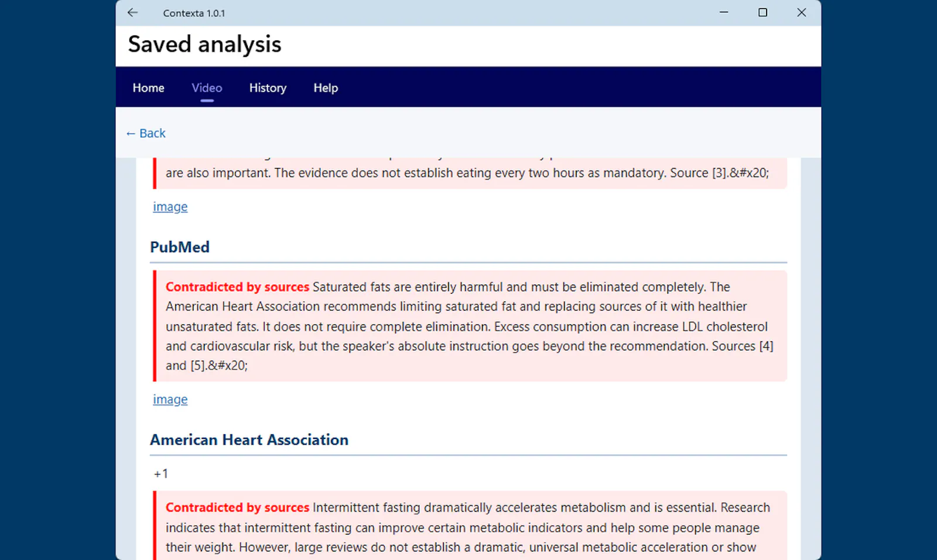Select the PubMed heading
The width and height of the screenshot is (937, 560).
click(x=180, y=247)
